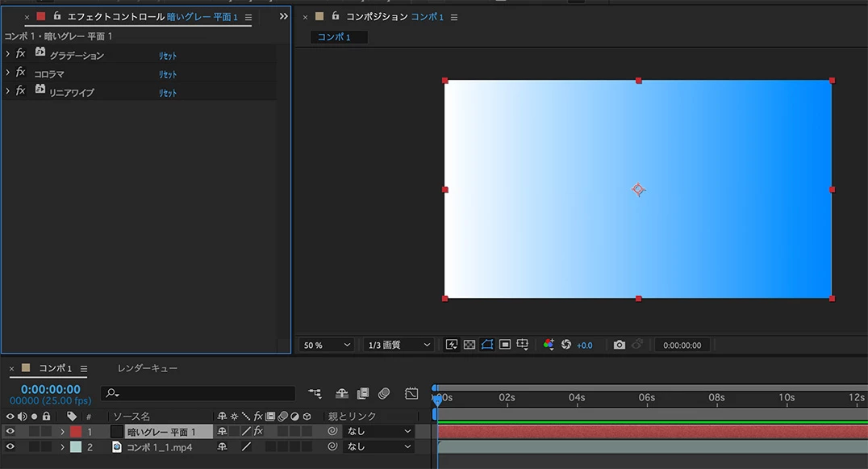Screen dimensions: 868x469
Task: Expand layer 2 コンポ 1_1.mp4 properties
Action: point(62,447)
